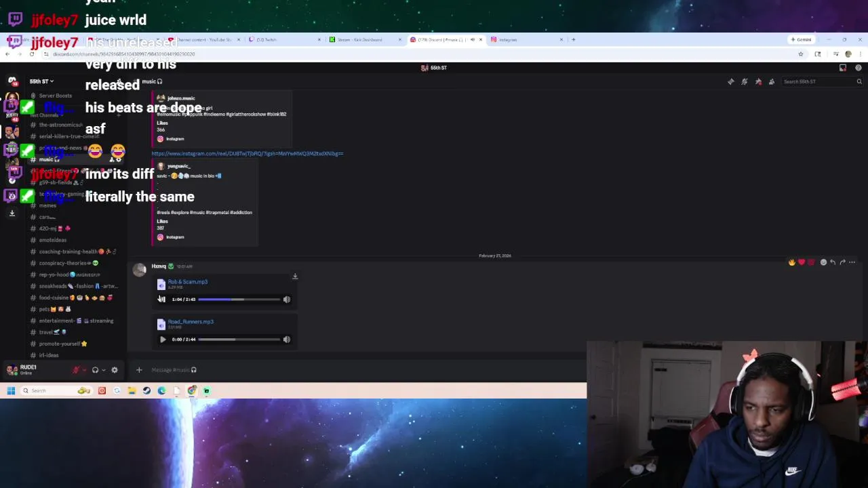This screenshot has height=488, width=868.
Task: Open the Rob & Scam.mp3 file link
Action: [188, 281]
